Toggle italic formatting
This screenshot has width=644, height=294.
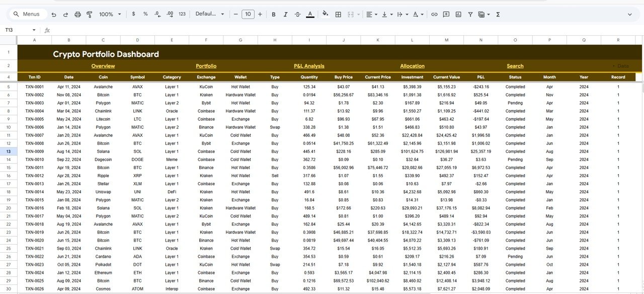click(x=285, y=14)
